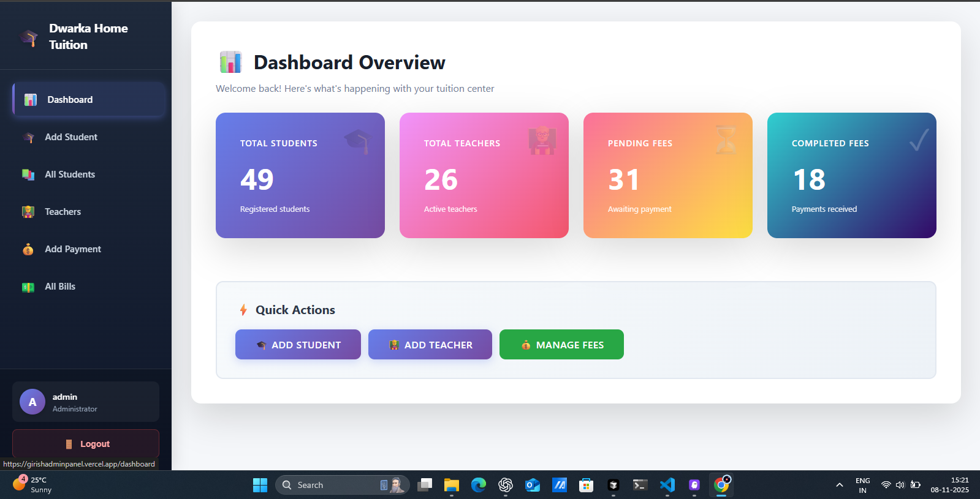
Task: Click the graduation cap logo icon
Action: [29, 37]
